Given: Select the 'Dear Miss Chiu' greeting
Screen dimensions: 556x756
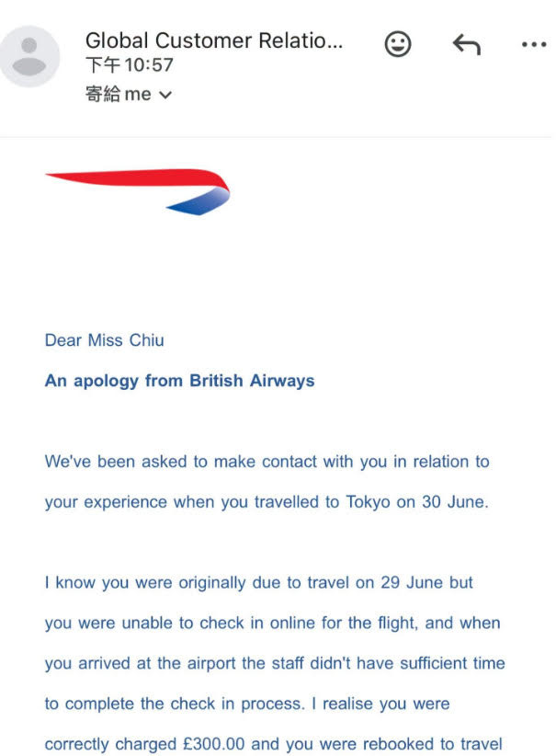Looking at the screenshot, I should 104,340.
